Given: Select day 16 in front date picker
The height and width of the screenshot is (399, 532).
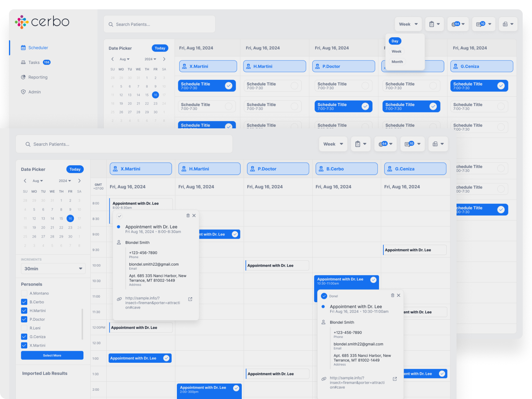Looking at the screenshot, I should coord(70,218).
